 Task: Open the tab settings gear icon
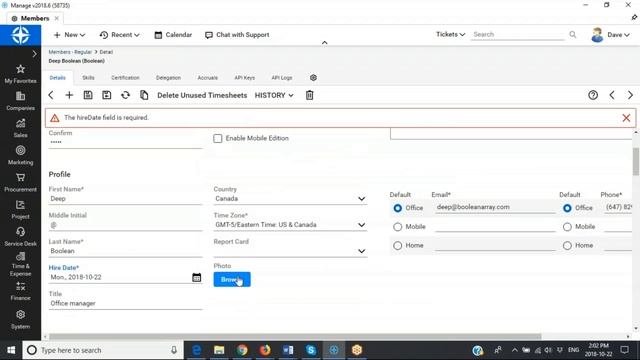coord(313,78)
